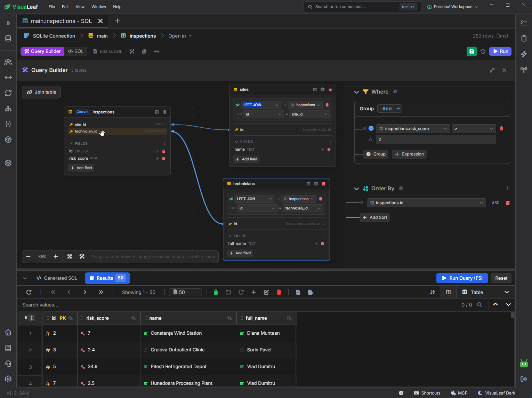Click the condition value field containing 2
This screenshot has height=398, width=532.
pos(436,140)
